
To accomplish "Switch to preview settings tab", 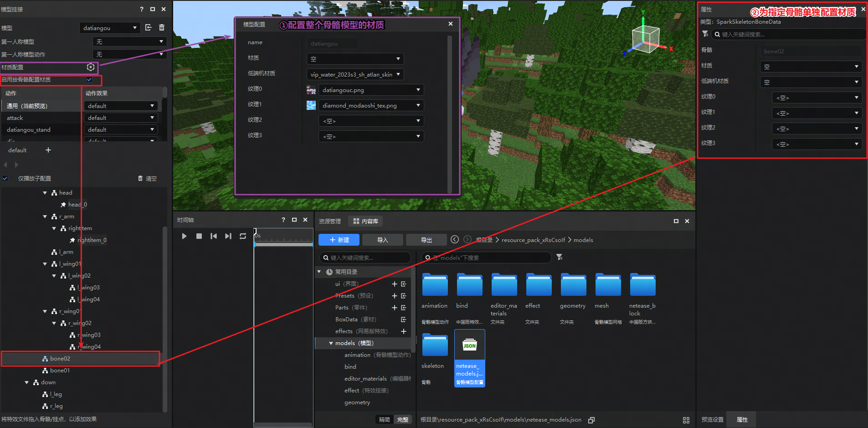I will [x=713, y=420].
